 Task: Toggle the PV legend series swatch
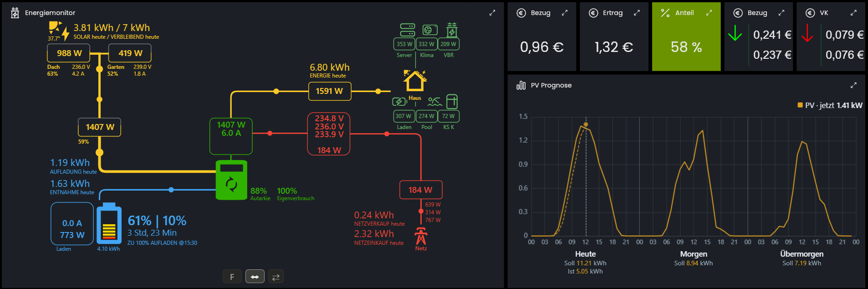point(800,105)
